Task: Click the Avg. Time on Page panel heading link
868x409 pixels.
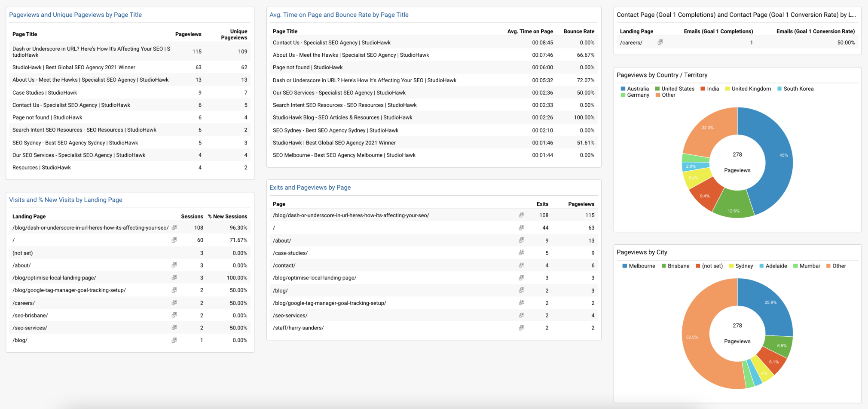Action: (x=339, y=15)
